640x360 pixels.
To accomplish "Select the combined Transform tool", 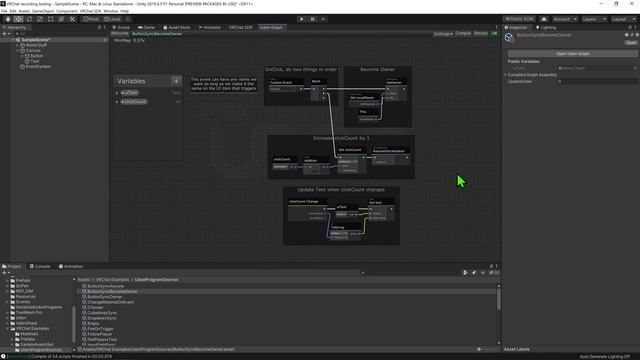I will (x=61, y=19).
